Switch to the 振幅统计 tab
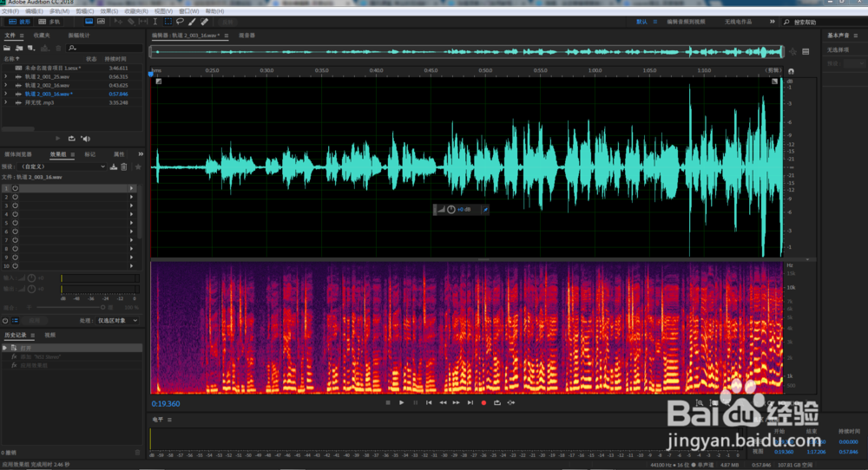Image resolution: width=868 pixels, height=470 pixels. pyautogui.click(x=79, y=36)
